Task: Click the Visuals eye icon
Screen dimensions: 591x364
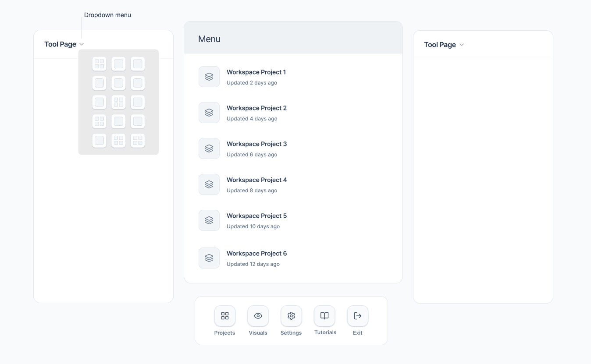Action: click(258, 316)
